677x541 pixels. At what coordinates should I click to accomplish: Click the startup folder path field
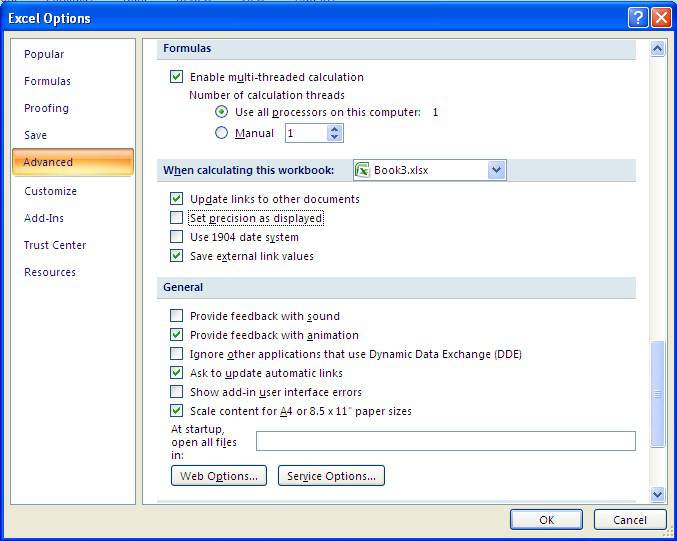[x=445, y=441]
